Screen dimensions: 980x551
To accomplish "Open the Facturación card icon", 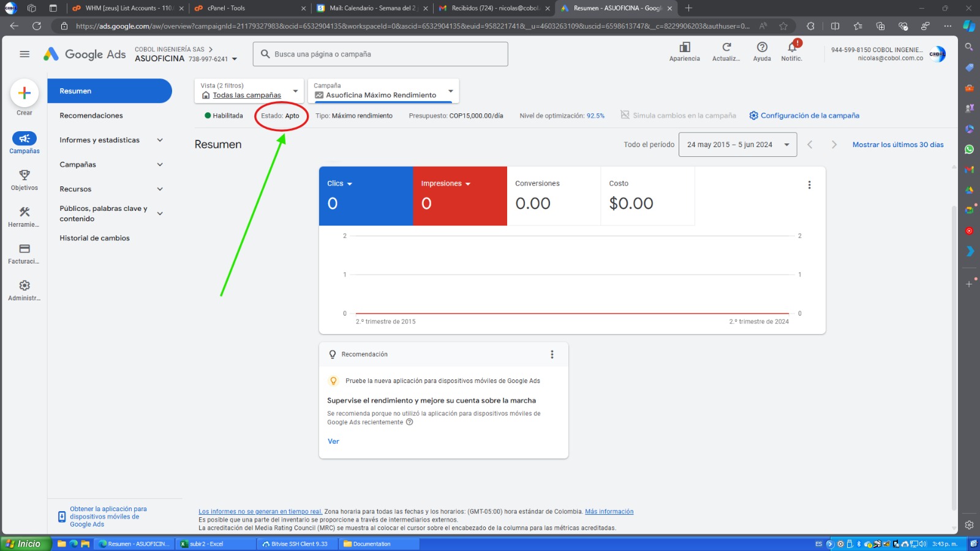I will tap(24, 249).
